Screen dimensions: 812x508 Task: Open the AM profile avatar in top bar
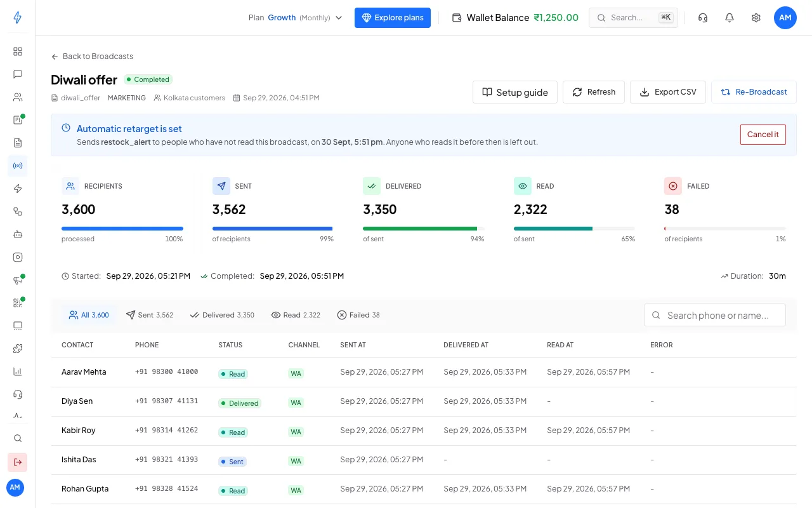[x=785, y=18]
